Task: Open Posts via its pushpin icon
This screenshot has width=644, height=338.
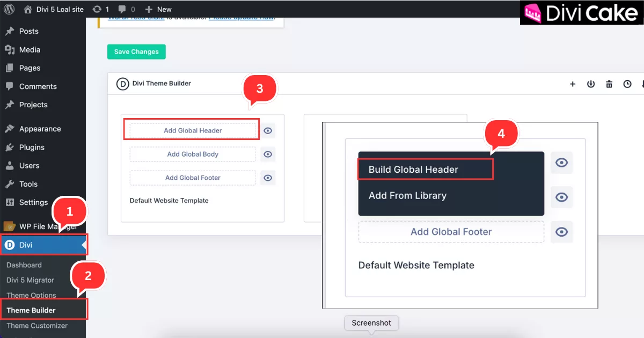Action: (x=9, y=31)
